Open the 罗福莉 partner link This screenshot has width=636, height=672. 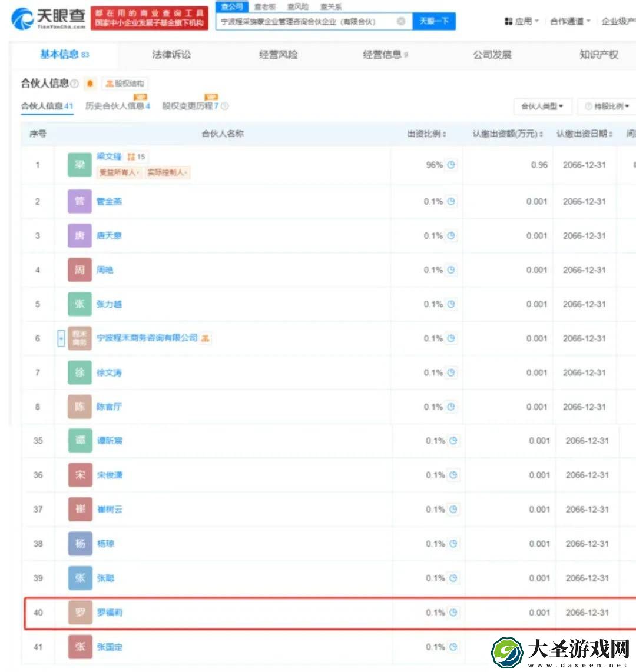coord(110,613)
